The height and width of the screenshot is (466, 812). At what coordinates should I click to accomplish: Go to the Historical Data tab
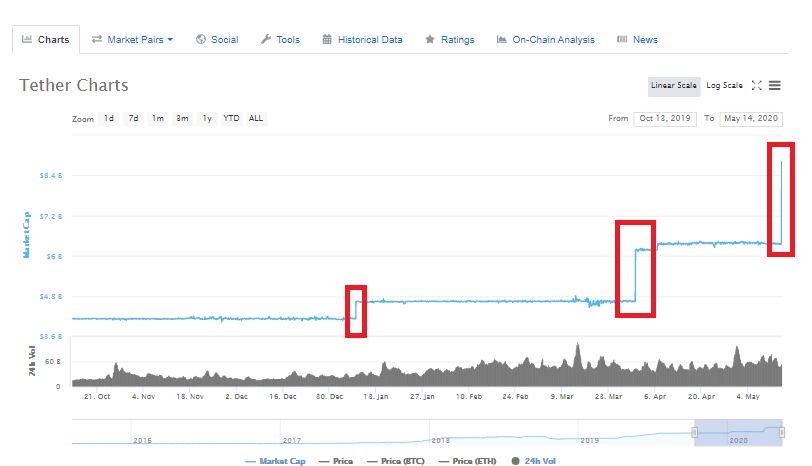click(362, 39)
